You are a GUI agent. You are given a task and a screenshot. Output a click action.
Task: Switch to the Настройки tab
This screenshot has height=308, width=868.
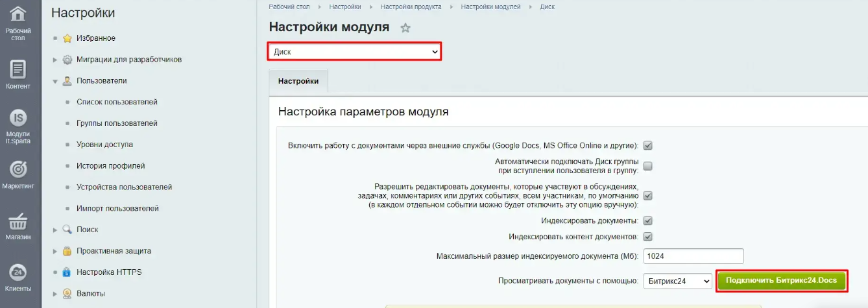(298, 81)
